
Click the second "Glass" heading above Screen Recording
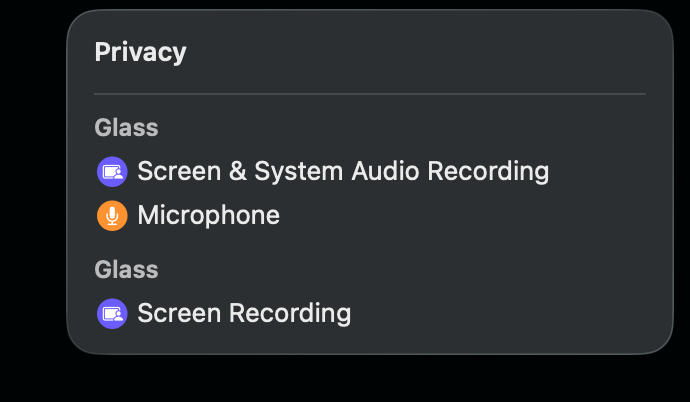pyautogui.click(x=126, y=270)
